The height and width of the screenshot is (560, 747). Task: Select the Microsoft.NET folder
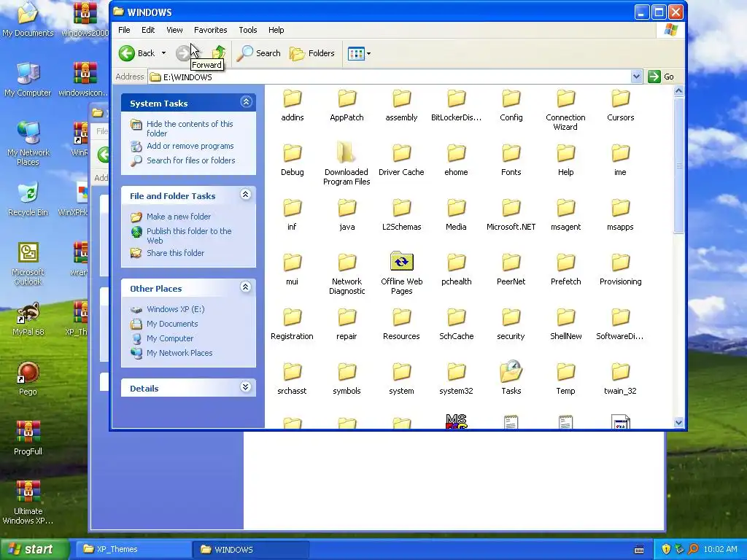point(511,214)
